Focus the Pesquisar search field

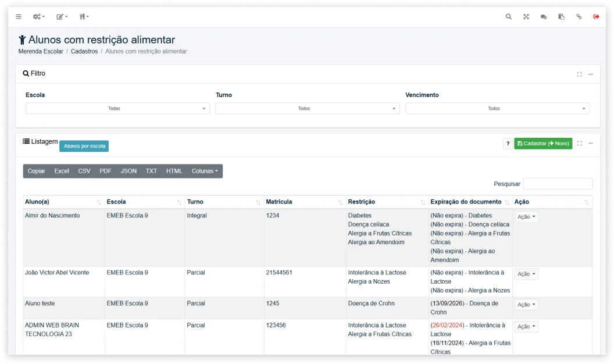(x=558, y=184)
